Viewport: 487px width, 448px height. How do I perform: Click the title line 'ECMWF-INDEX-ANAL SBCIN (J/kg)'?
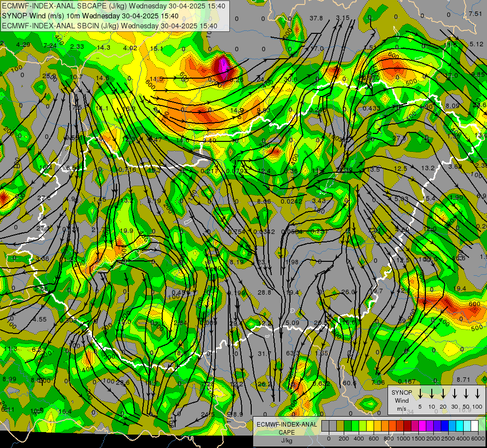tap(109, 26)
